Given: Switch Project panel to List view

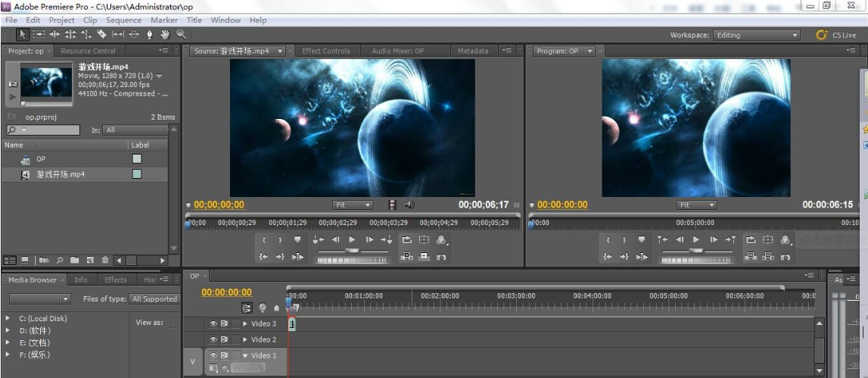Looking at the screenshot, I should (x=10, y=260).
